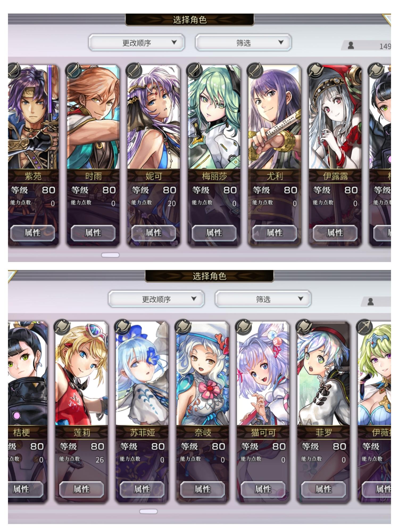
Task: Expand the lower 更改顺序 sort dropdown
Action: [x=156, y=299]
